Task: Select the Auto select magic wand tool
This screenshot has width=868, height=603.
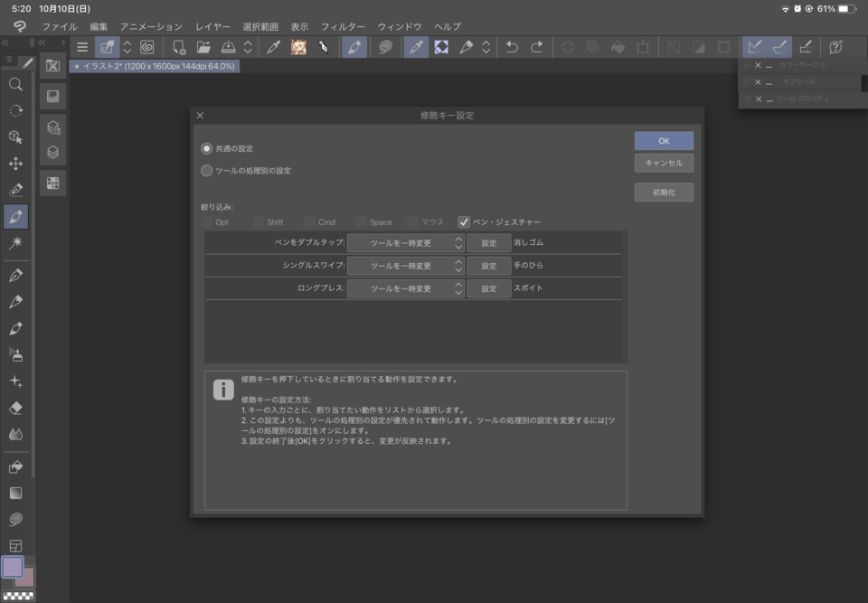Action: (15, 242)
